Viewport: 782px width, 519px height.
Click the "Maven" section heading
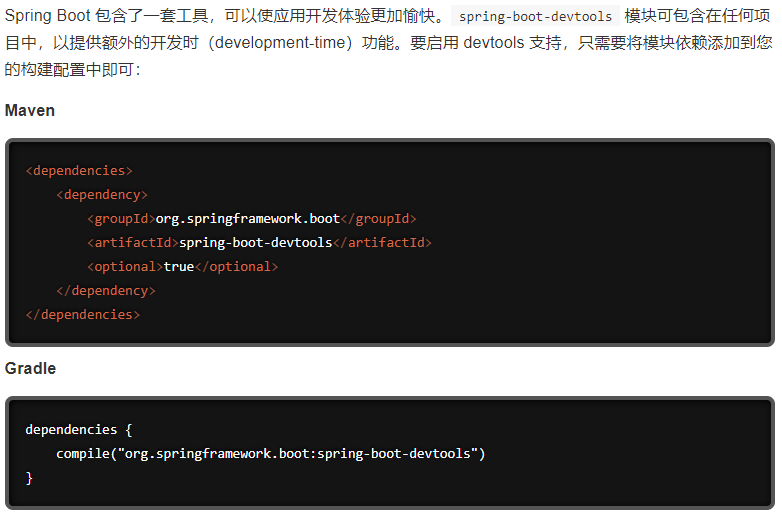30,110
